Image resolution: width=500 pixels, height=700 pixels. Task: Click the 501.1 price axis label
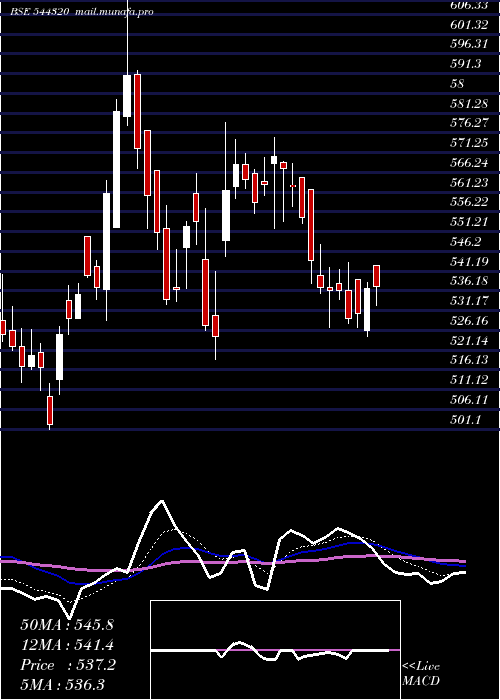click(x=466, y=419)
